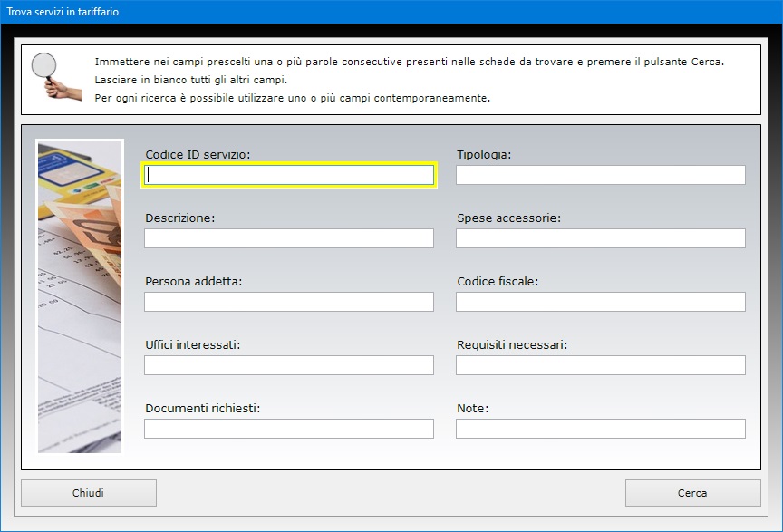Start search with Cerca button
This screenshot has height=532, width=783.
(692, 493)
